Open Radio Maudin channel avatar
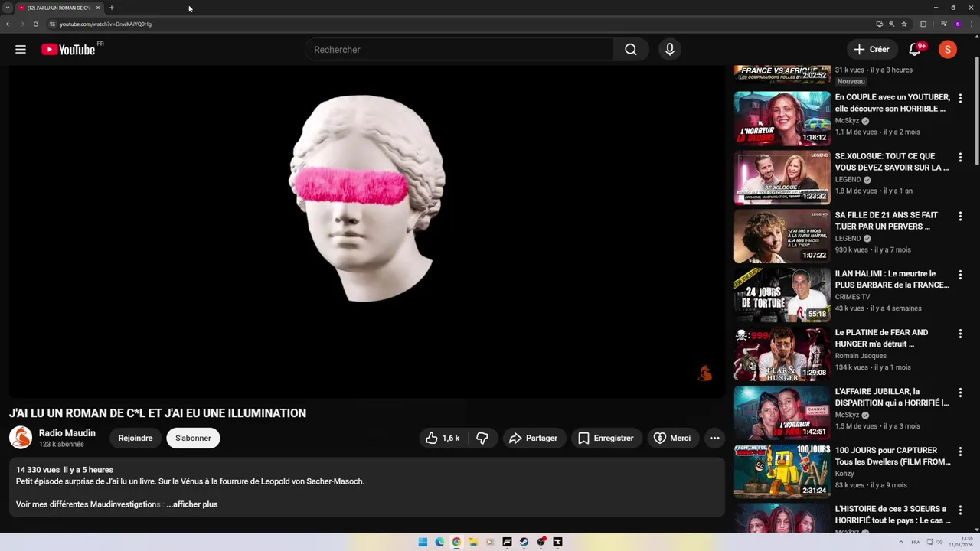 pos(21,438)
